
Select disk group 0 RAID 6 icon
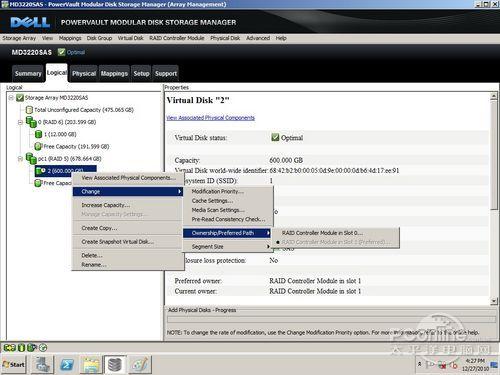(31, 122)
